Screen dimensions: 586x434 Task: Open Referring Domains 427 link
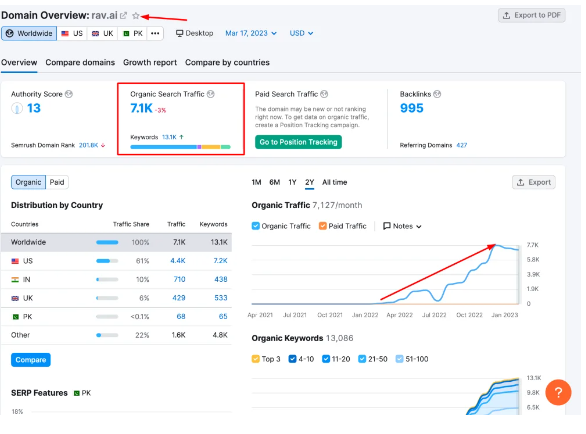(x=462, y=145)
